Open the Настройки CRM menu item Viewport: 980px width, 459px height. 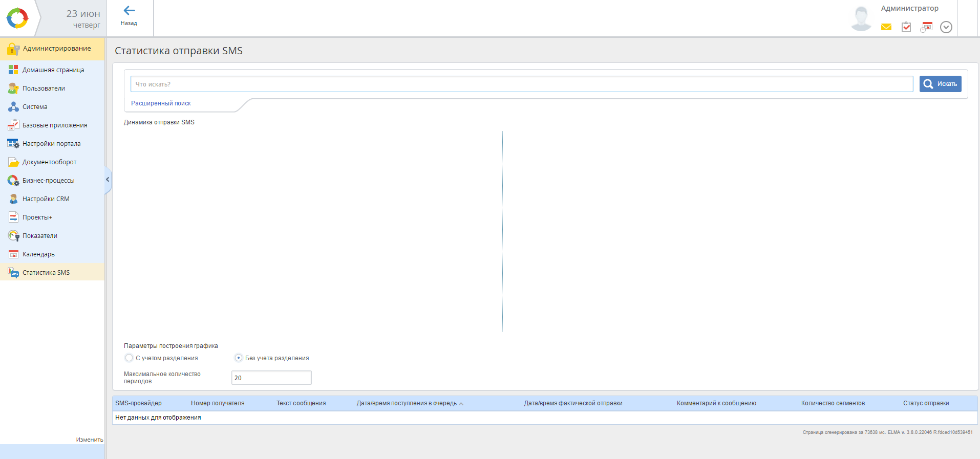[46, 199]
